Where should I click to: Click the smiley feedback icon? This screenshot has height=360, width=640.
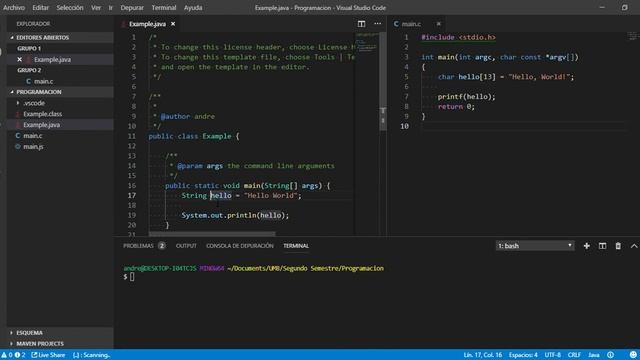point(633,355)
